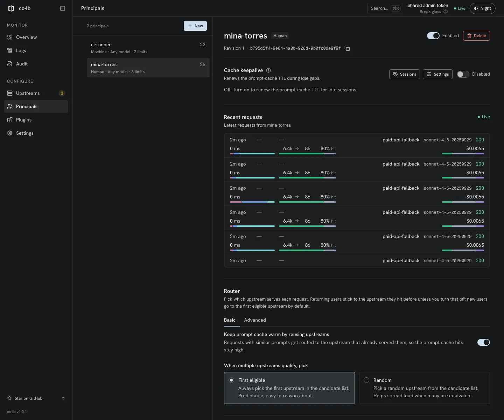Open the Plugins page
Screen dimensions: 504x420
[x=36, y=120]
